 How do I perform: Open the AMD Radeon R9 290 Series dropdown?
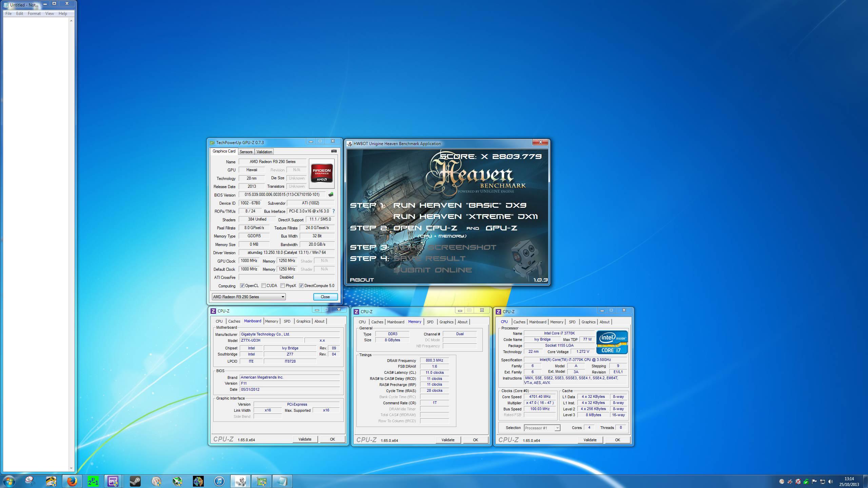[x=249, y=297]
